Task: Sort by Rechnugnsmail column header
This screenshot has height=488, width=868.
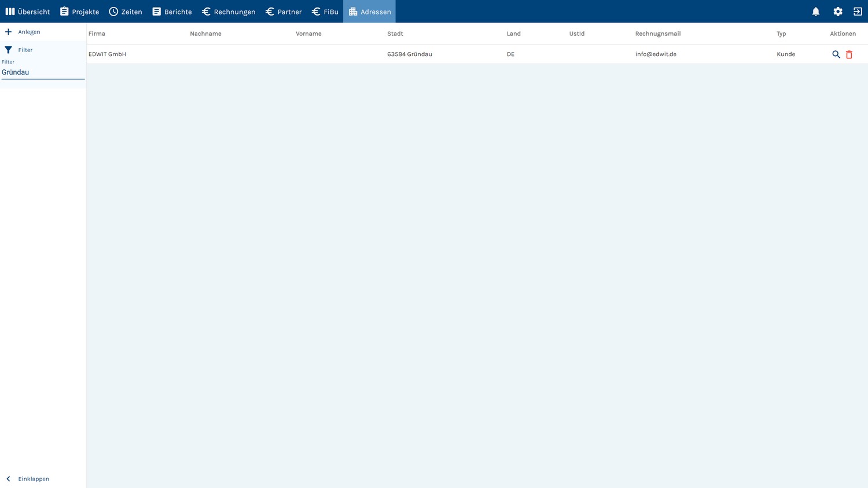Action: [658, 34]
